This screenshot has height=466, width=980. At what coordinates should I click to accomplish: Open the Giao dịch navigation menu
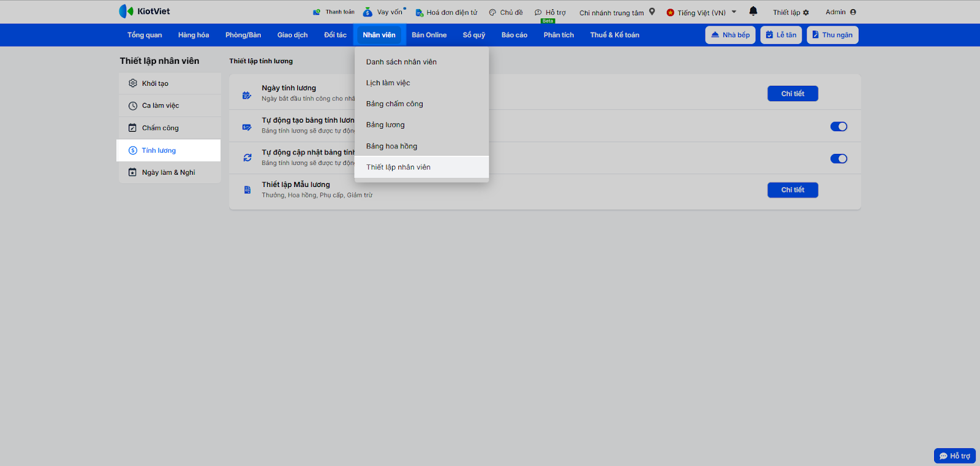tap(293, 35)
